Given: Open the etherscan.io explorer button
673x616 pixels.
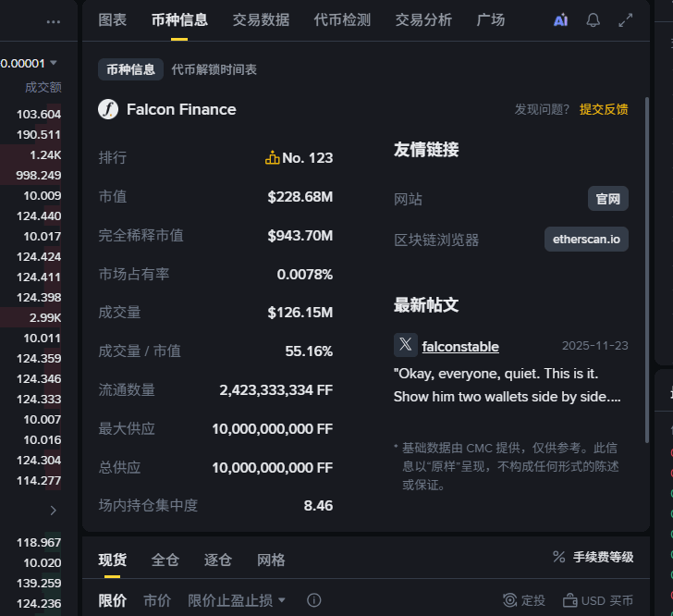Looking at the screenshot, I should point(586,240).
